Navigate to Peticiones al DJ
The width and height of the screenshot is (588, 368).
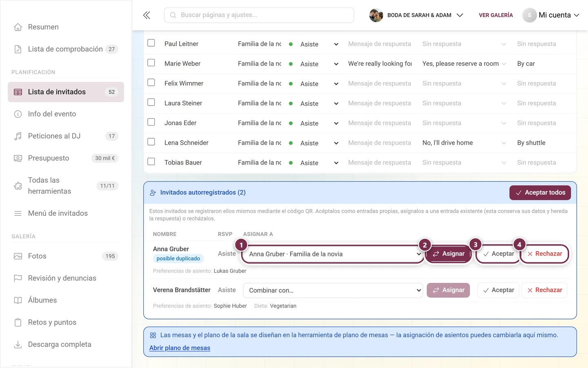(x=66, y=136)
